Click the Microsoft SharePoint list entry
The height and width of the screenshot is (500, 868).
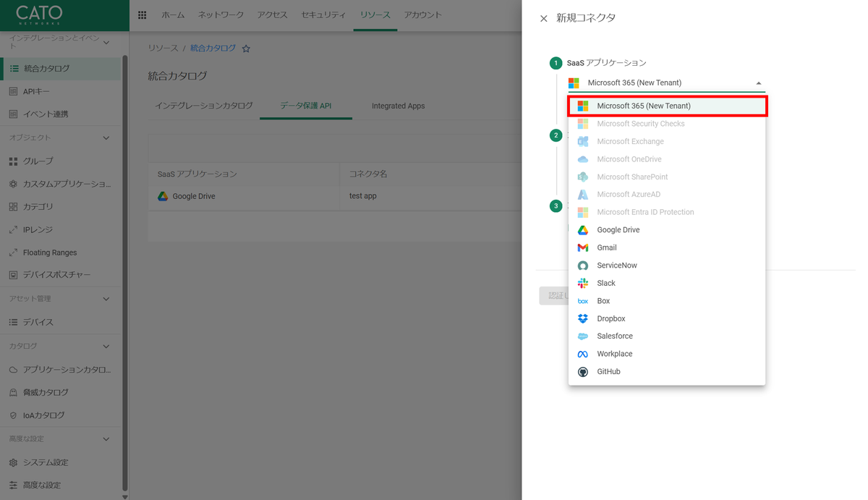coord(667,177)
